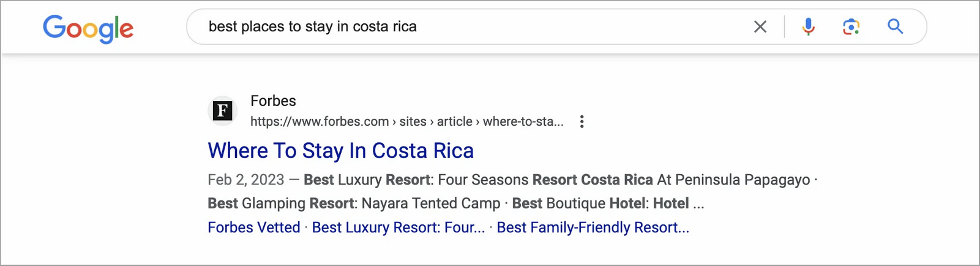Open three-dot menu beside Forbes URL
The image size is (980, 266).
point(582,121)
